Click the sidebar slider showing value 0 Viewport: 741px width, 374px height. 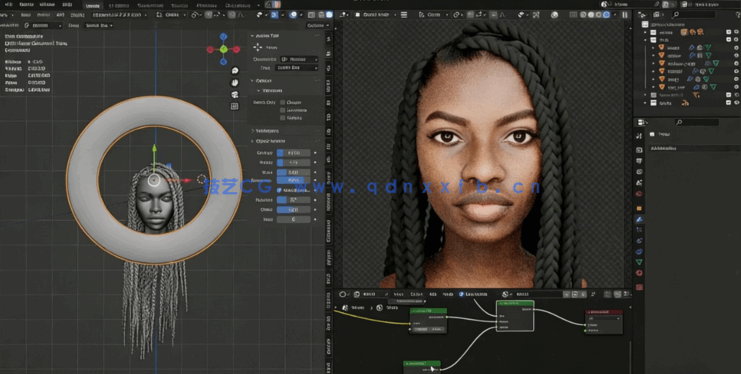293,219
